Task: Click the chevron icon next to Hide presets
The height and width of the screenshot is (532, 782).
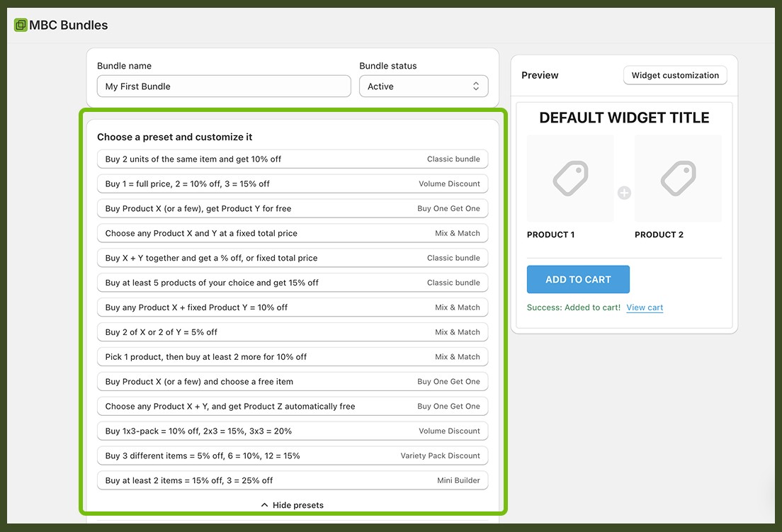Action: point(263,504)
